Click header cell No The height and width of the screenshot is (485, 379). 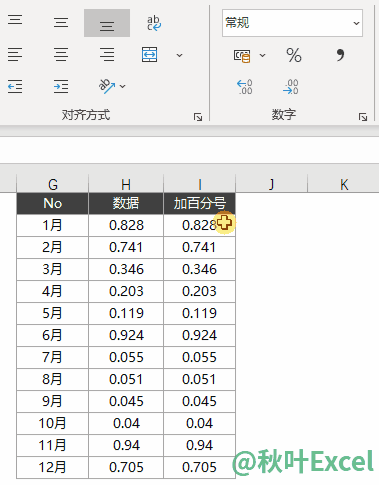pyautogui.click(x=53, y=203)
